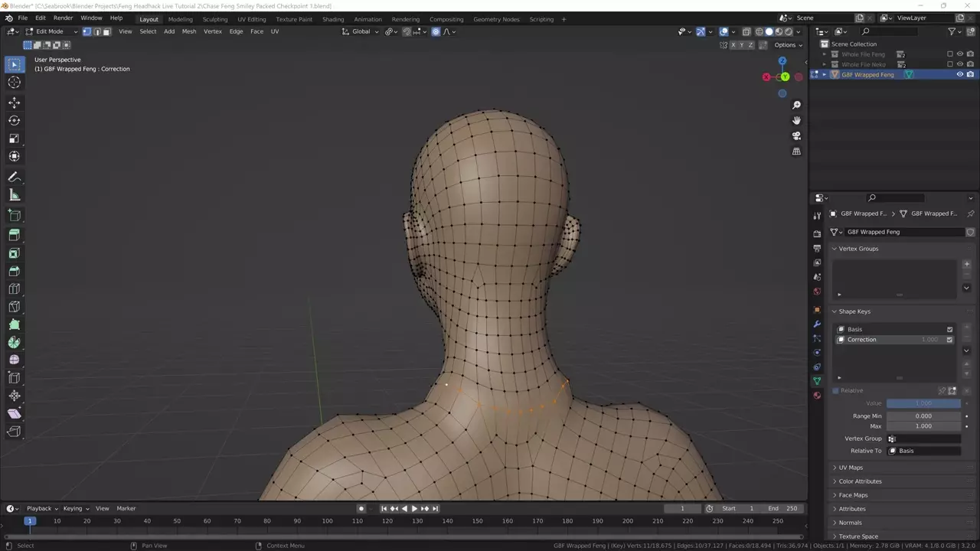Uncheck the Correction shape key checkbox
The image size is (980, 551).
click(x=949, y=340)
